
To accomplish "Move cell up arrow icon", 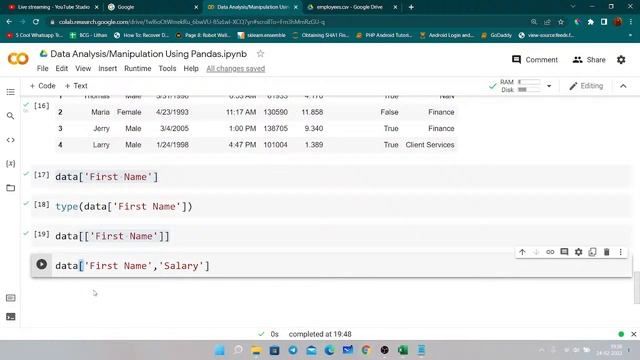I will click(x=522, y=252).
